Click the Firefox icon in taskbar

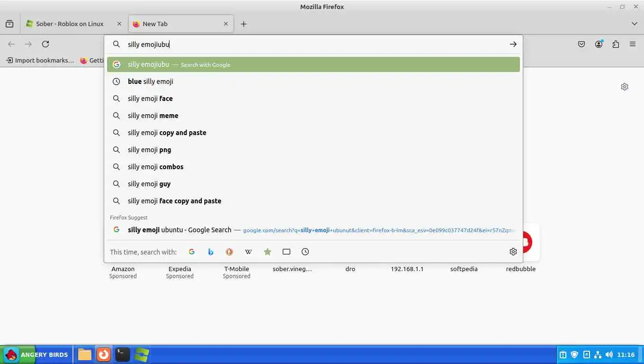[x=104, y=355]
